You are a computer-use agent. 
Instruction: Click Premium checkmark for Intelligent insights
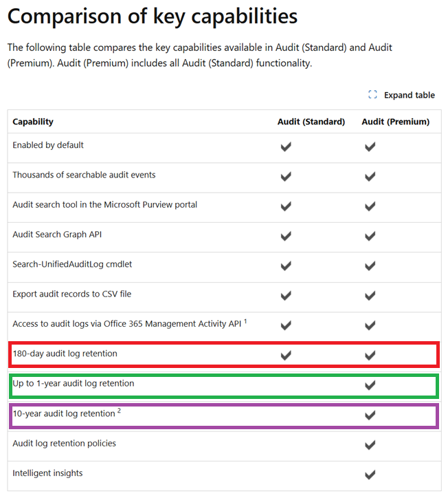370,474
